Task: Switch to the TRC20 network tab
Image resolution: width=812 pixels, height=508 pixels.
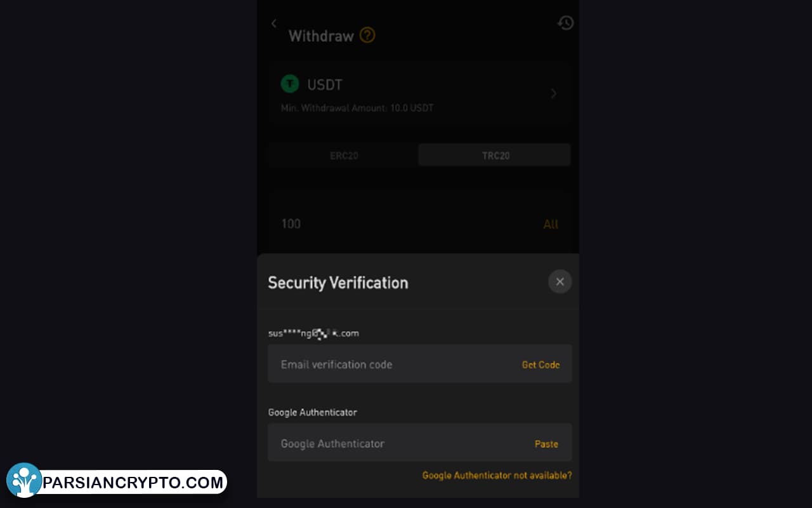Action: click(x=495, y=156)
